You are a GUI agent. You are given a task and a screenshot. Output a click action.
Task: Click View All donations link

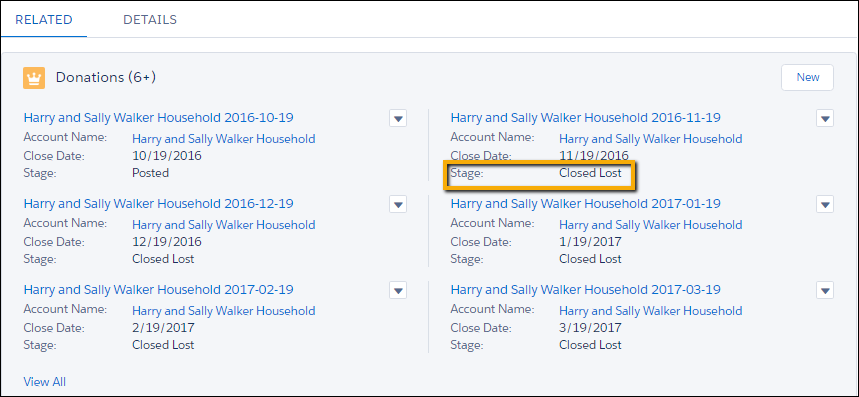point(45,382)
